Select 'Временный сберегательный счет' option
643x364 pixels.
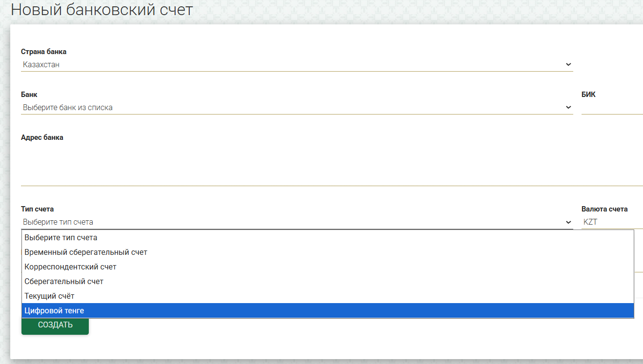click(328, 252)
